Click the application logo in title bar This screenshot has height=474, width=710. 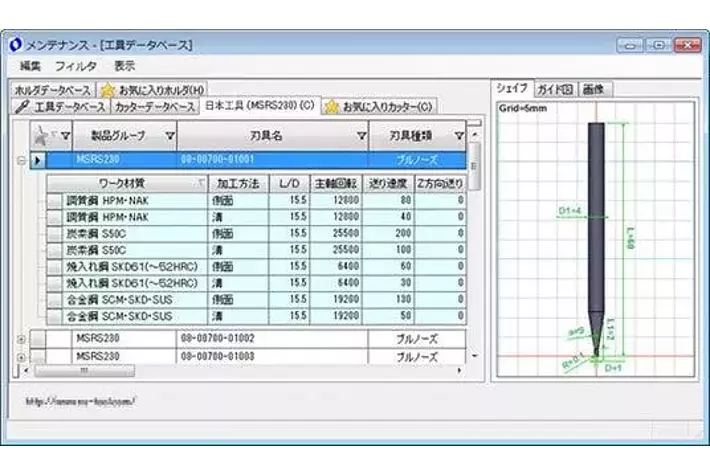(15, 45)
